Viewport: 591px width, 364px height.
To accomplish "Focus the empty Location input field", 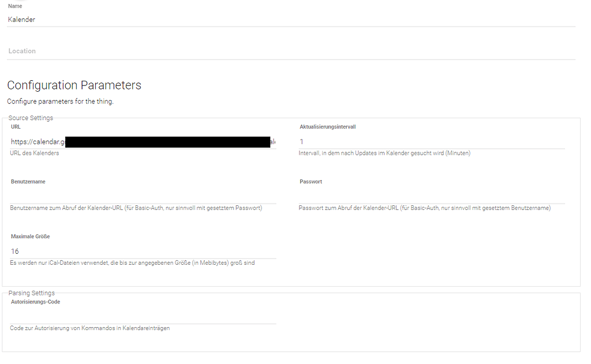I will point(291,51).
